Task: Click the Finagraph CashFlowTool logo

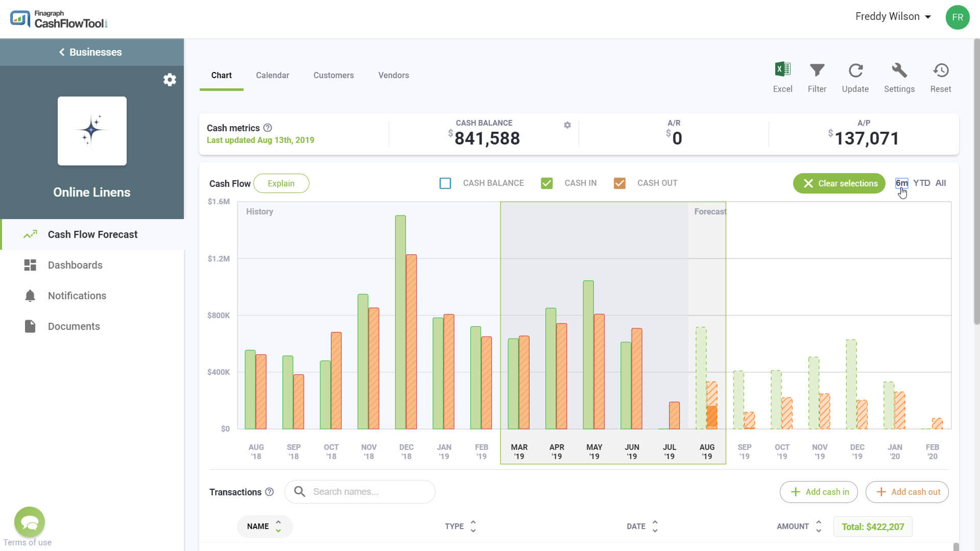Action: click(x=59, y=19)
